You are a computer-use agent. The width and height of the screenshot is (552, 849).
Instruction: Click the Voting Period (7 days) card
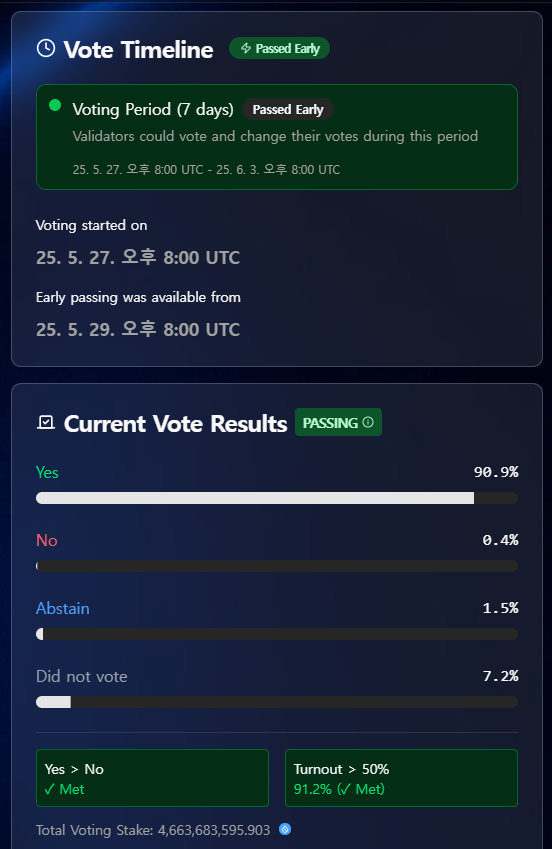pyautogui.click(x=277, y=137)
